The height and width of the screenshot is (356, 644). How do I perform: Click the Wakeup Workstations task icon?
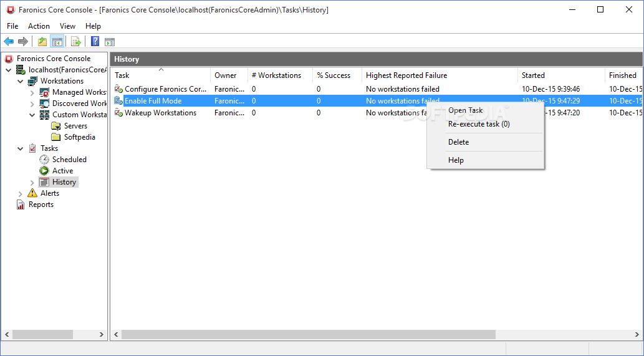coord(118,112)
